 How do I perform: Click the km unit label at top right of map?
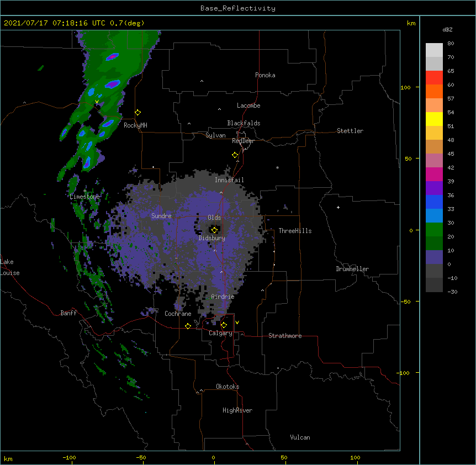coord(411,23)
